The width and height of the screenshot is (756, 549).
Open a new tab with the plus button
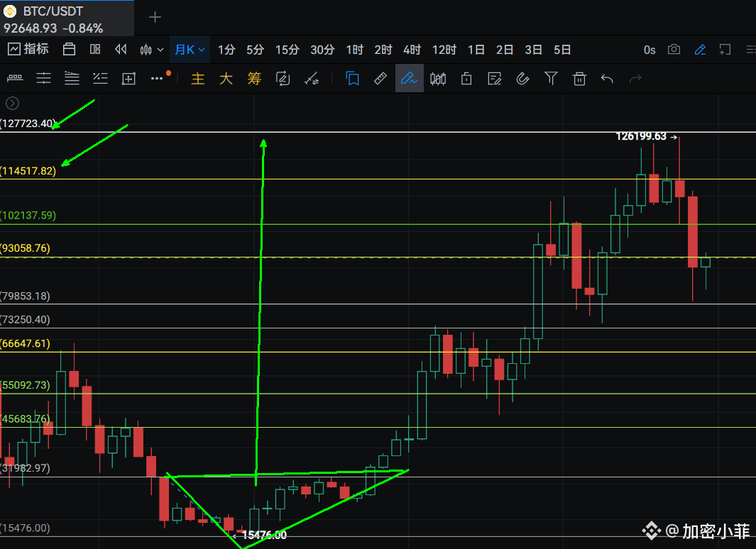(x=155, y=17)
